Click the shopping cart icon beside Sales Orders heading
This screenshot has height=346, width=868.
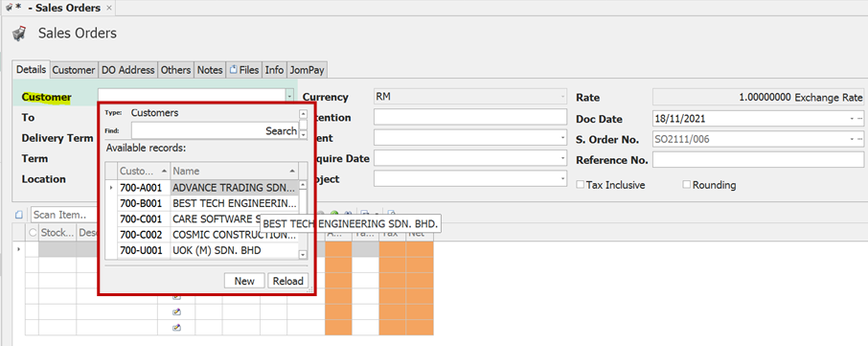pyautogui.click(x=19, y=34)
